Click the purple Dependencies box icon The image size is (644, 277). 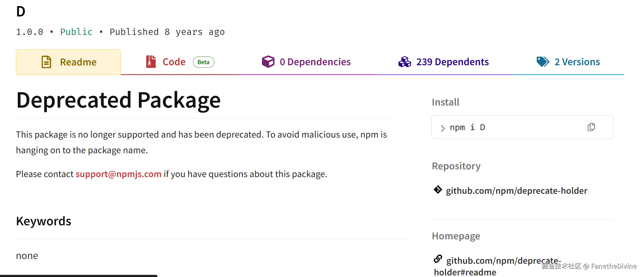268,62
